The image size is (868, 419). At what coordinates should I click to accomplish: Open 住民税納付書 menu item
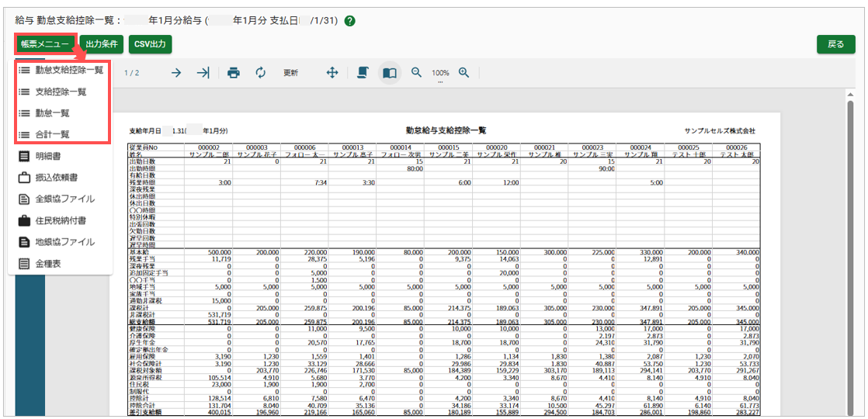pyautogui.click(x=61, y=220)
